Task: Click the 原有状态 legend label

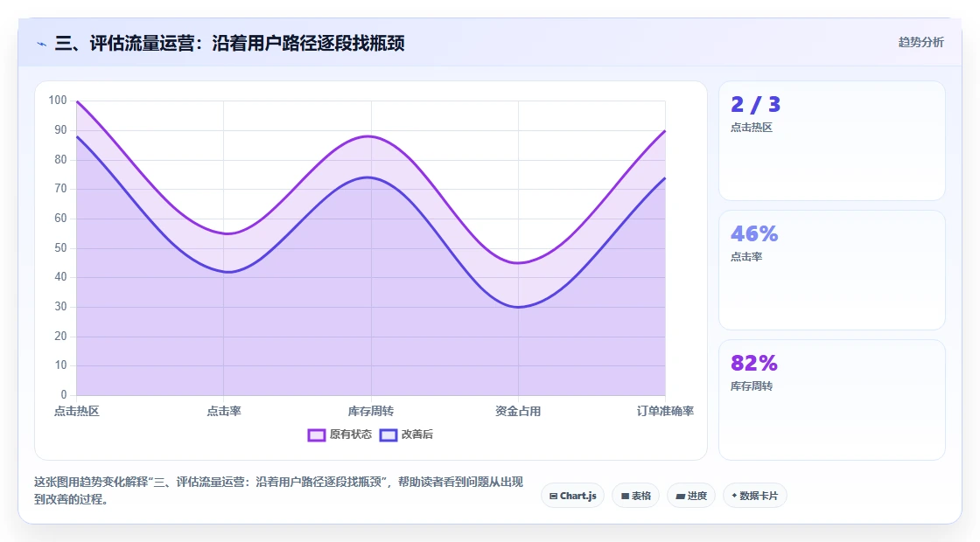Action: point(351,434)
